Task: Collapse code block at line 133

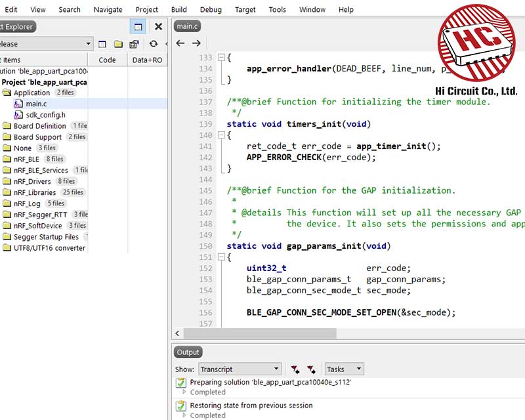Action: click(221, 58)
